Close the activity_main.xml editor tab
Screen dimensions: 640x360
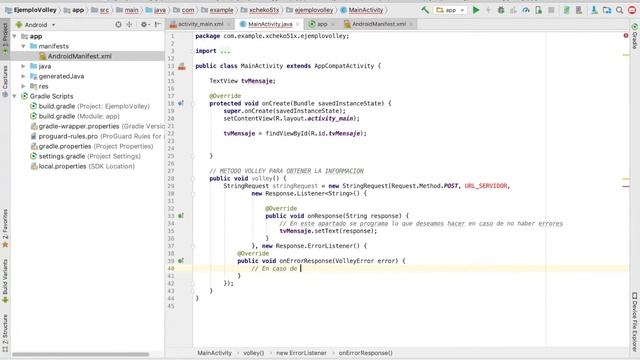click(x=229, y=24)
